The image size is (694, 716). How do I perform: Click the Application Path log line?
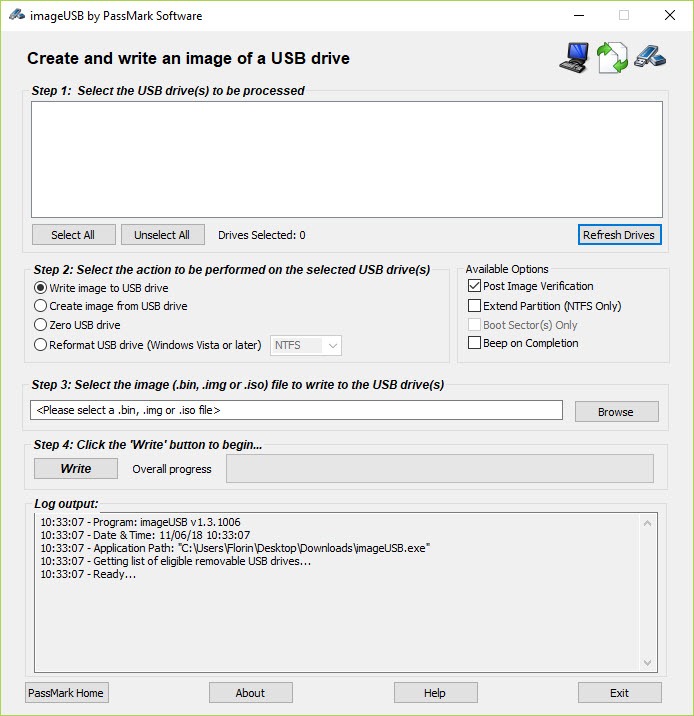235,548
